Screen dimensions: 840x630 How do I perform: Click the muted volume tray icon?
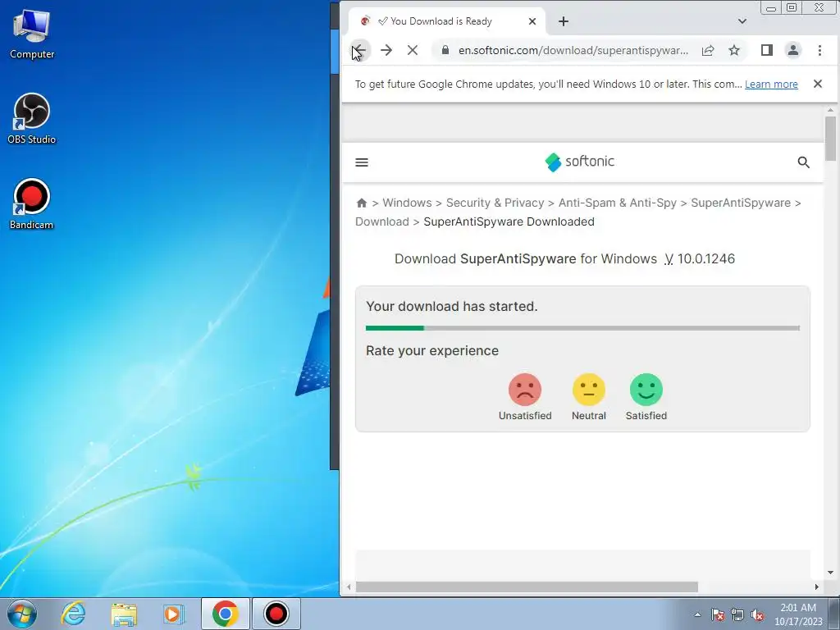[757, 614]
